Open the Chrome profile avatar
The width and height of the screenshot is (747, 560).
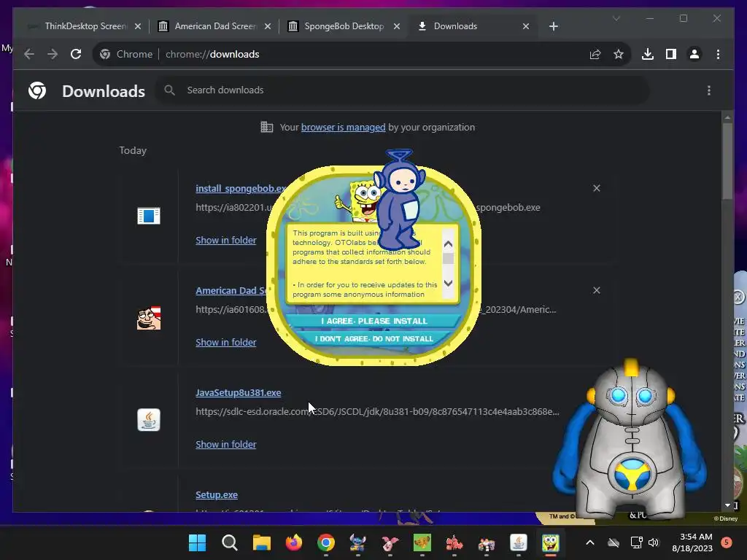[x=694, y=54]
